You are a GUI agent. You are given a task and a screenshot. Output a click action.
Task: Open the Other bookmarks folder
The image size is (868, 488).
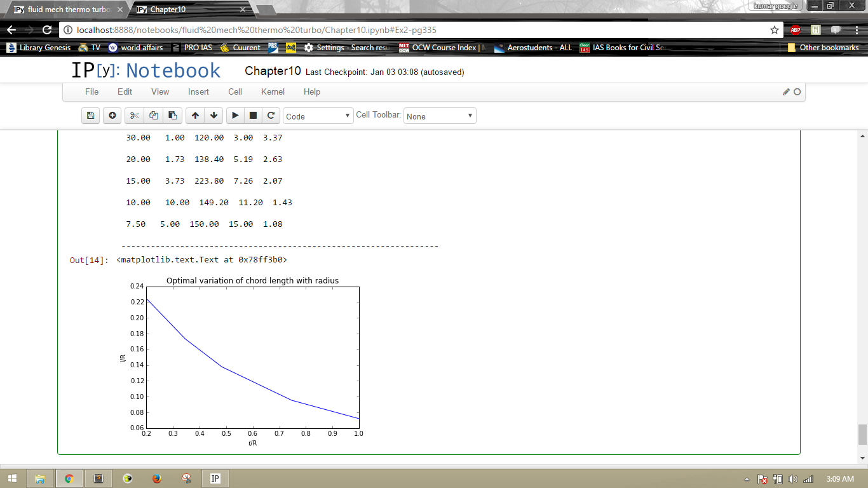coord(823,48)
